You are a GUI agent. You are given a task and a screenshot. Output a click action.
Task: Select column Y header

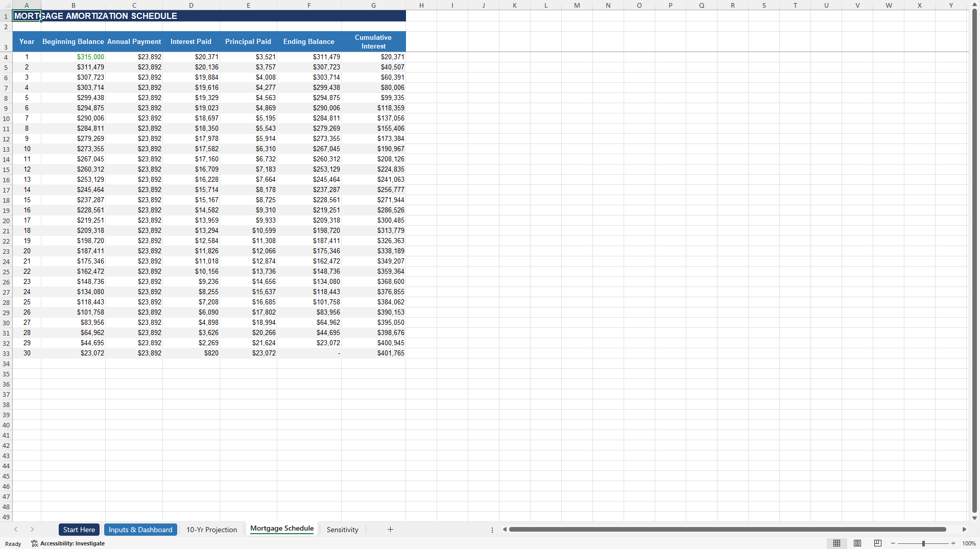(x=951, y=5)
